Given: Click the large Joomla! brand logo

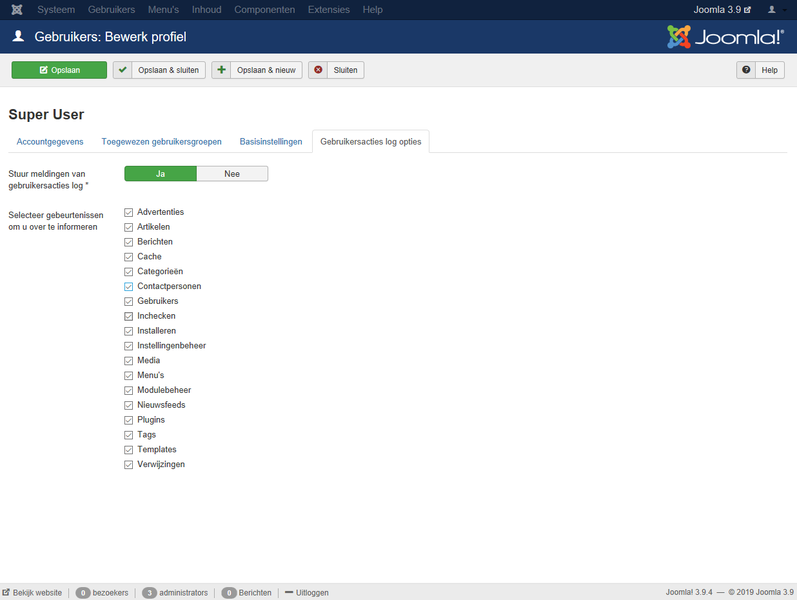Looking at the screenshot, I should (725, 37).
